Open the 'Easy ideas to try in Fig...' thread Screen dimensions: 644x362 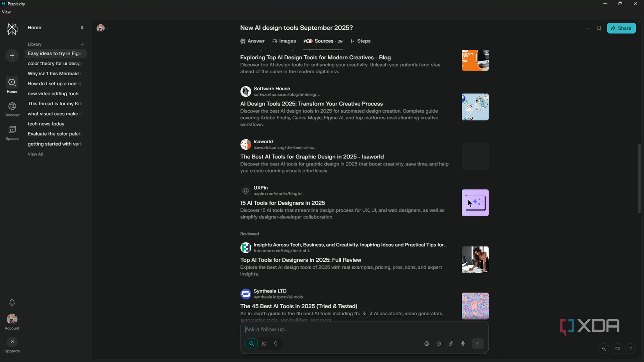click(56, 53)
